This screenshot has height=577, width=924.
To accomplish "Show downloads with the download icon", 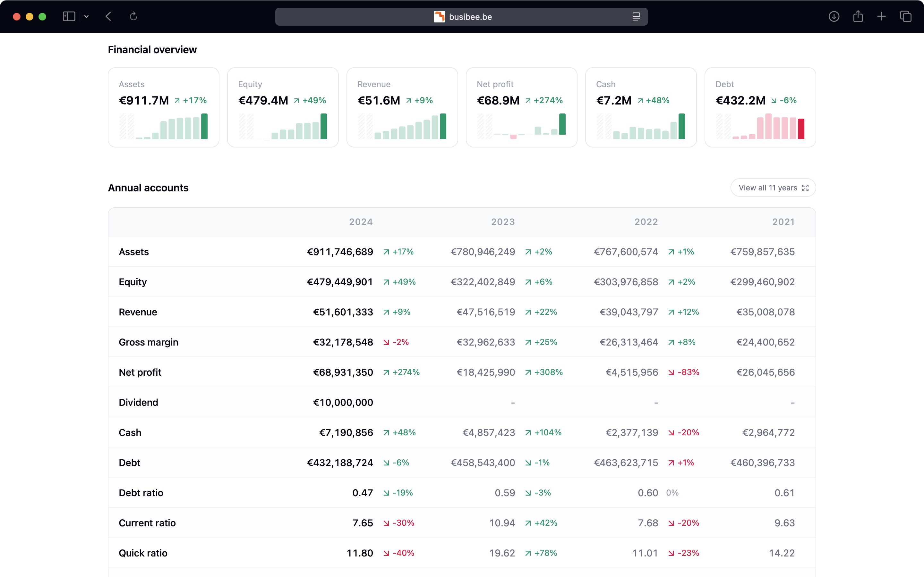I will [x=834, y=16].
